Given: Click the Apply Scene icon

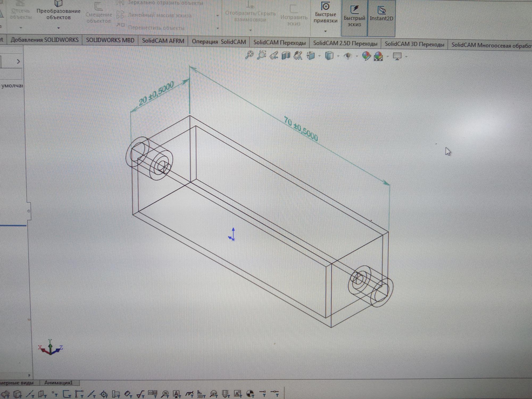Looking at the screenshot, I should (x=379, y=56).
